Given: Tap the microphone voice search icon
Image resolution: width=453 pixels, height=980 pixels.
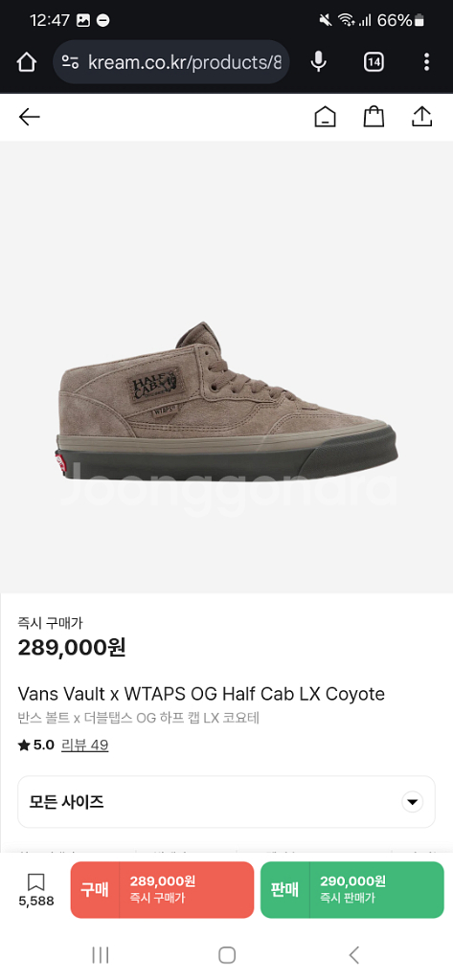Looking at the screenshot, I should click(319, 62).
